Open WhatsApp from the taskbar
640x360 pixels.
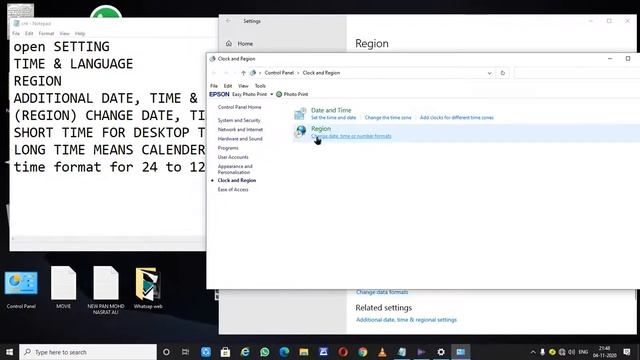point(264,352)
